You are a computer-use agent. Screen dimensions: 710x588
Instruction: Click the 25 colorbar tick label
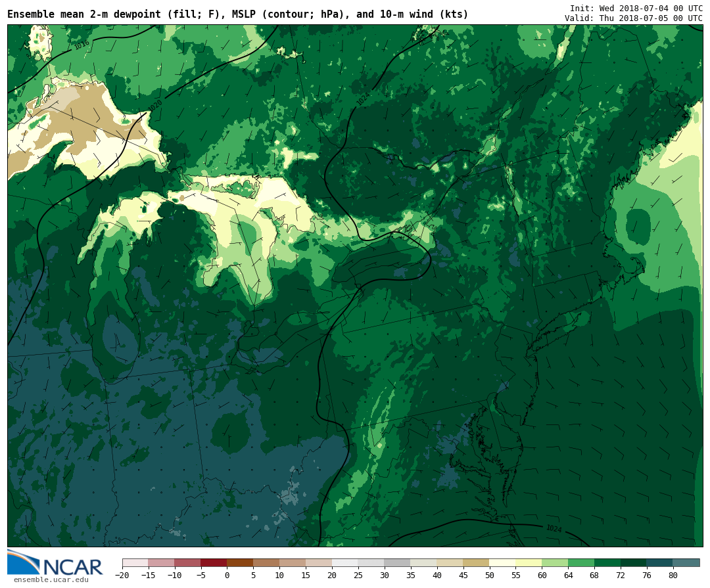[x=358, y=576]
